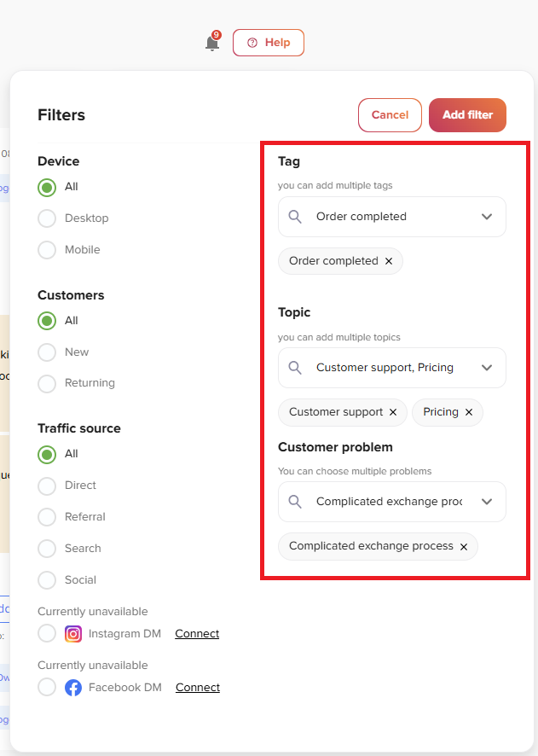
Task: Cancel the filters dialog
Action: click(390, 114)
